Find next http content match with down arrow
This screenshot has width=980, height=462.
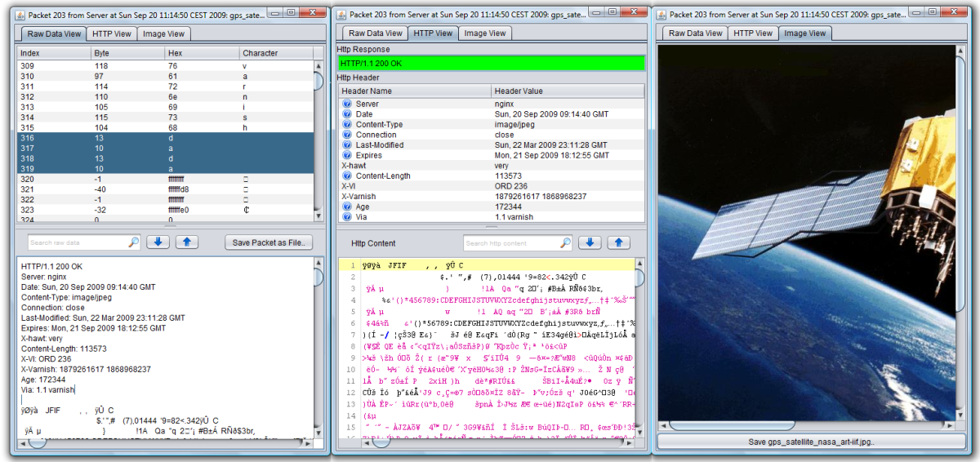click(590, 243)
